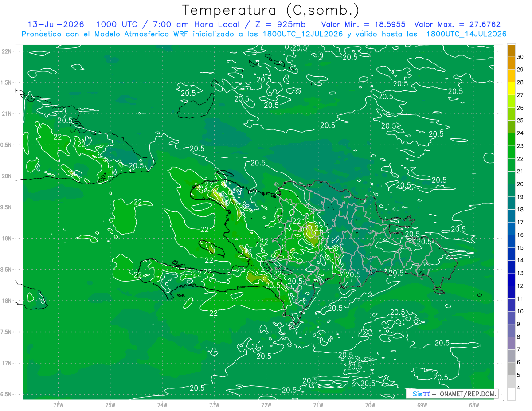
Task: Click the "74W" longitude axis label
Action: pos(162,405)
